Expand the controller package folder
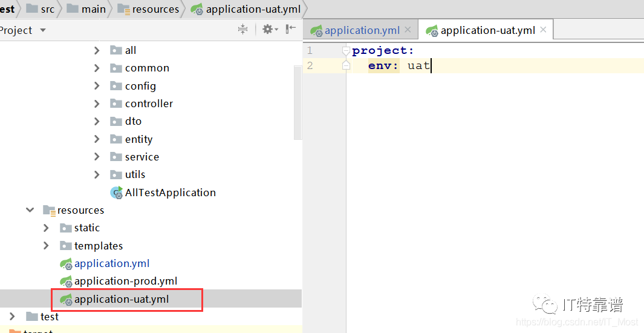Screen dimensions: 644x333 point(97,104)
